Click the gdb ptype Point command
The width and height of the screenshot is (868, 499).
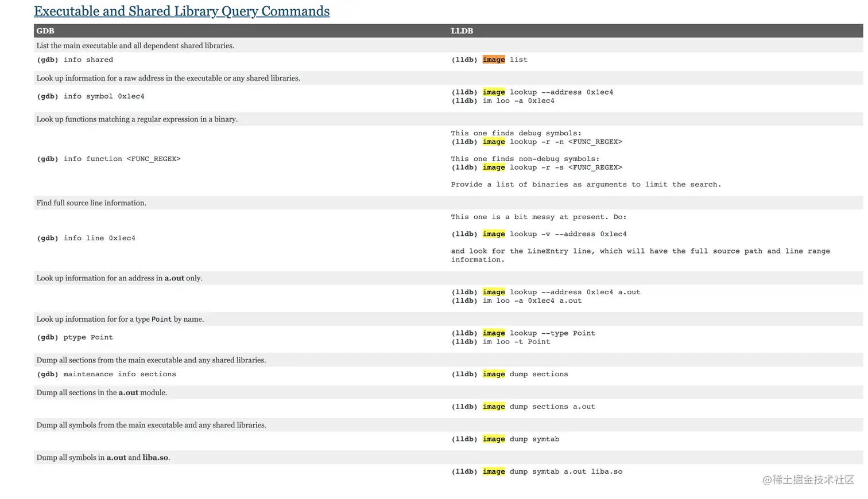coord(75,337)
